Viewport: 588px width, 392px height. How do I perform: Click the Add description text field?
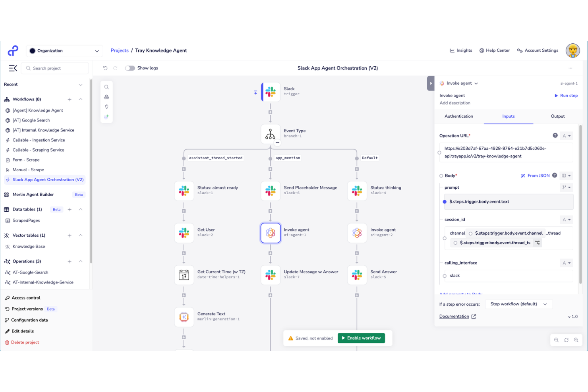[455, 103]
